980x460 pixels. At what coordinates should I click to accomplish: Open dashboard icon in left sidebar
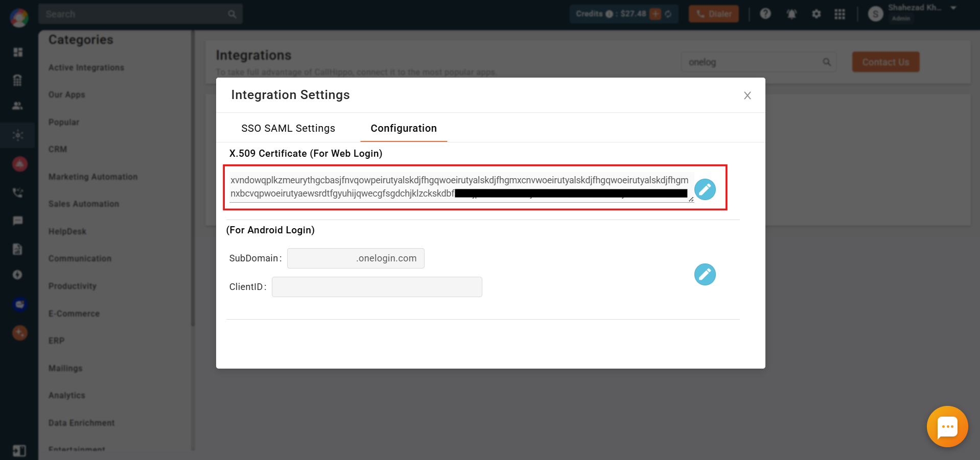(x=18, y=52)
